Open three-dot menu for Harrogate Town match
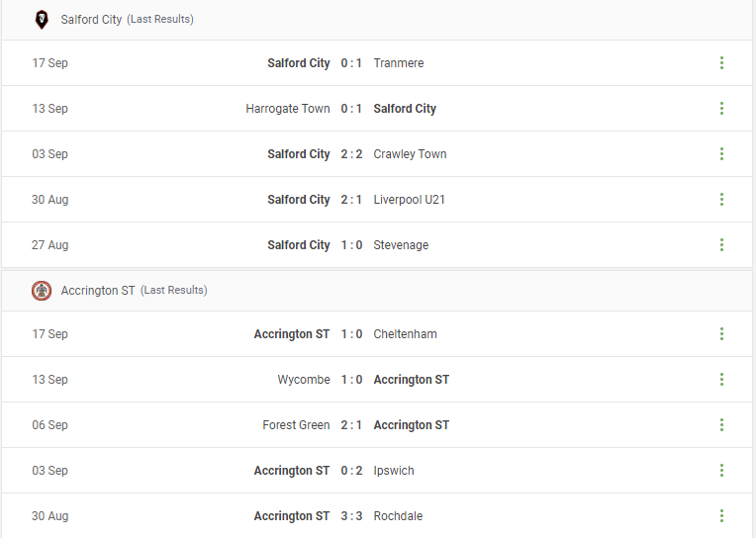756x538 pixels. 721,109
